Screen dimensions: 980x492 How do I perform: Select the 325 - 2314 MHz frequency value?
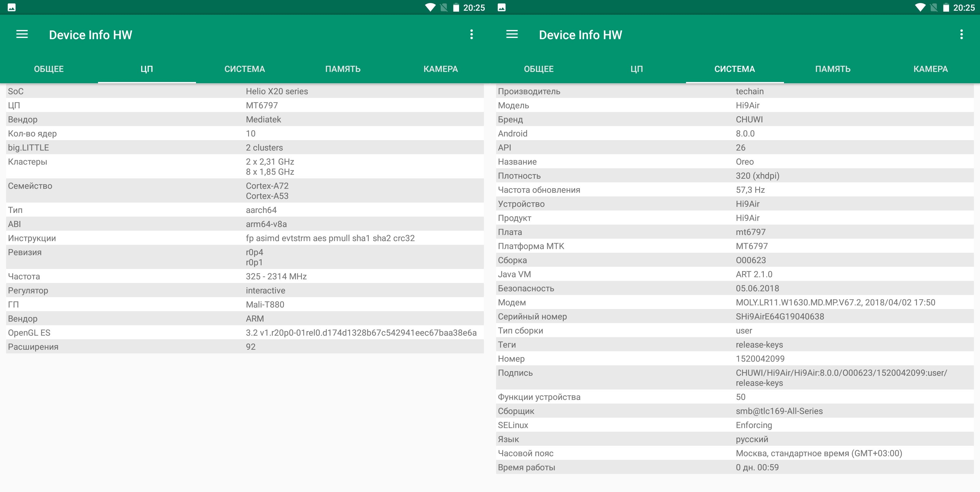pos(276,276)
